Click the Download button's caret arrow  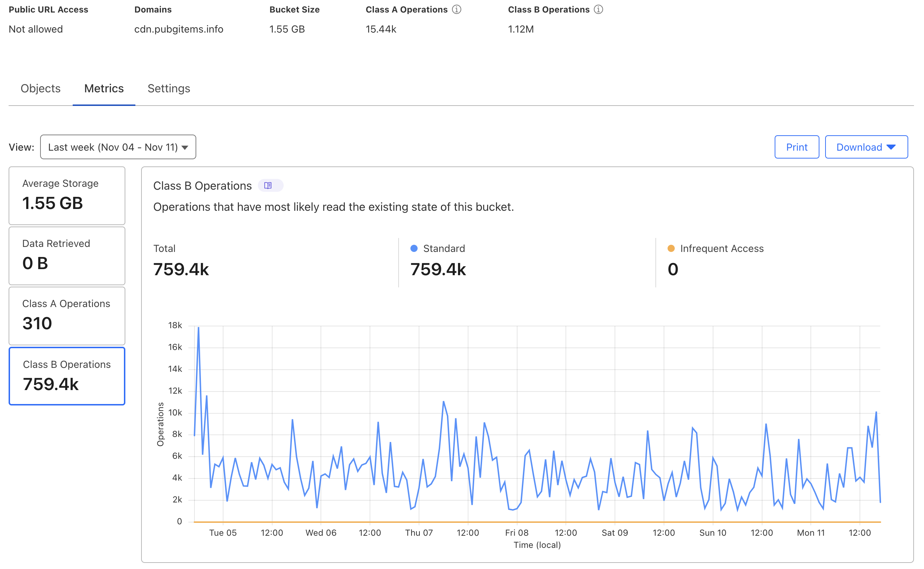click(x=891, y=147)
